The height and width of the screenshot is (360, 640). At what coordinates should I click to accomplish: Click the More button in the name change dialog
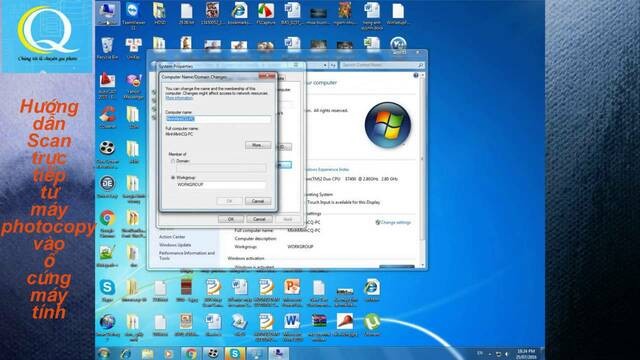tap(258, 145)
